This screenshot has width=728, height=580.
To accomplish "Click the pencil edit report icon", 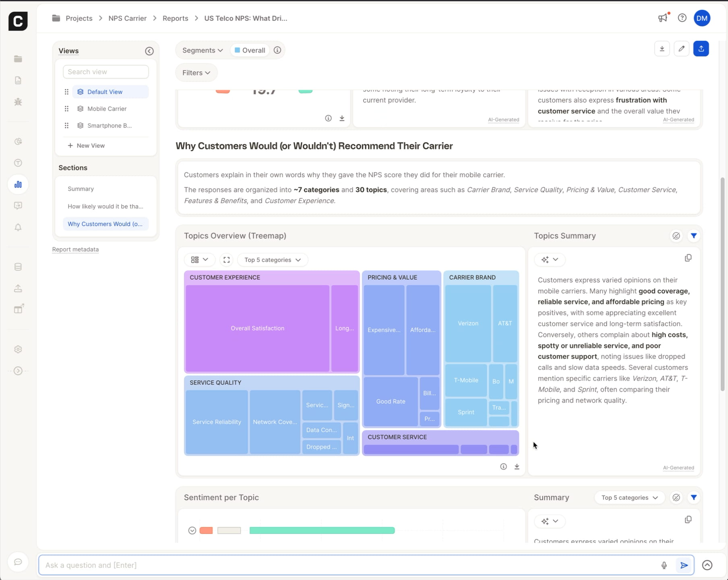I will pos(681,49).
